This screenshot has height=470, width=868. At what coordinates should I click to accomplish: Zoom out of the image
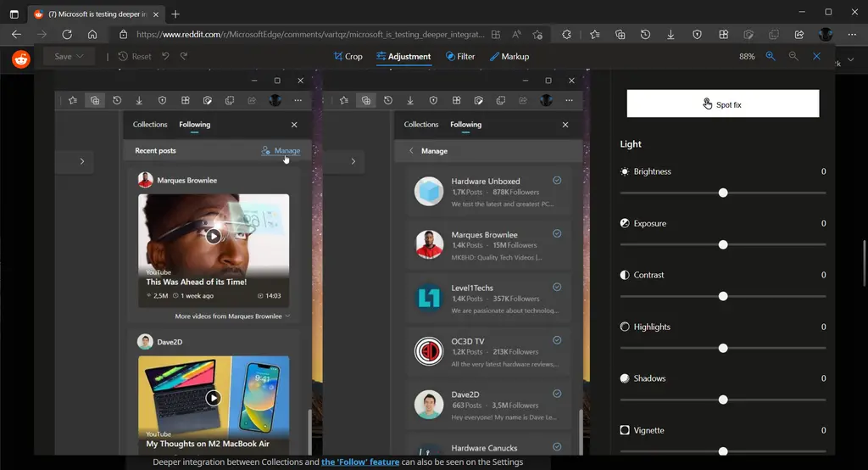(x=793, y=56)
